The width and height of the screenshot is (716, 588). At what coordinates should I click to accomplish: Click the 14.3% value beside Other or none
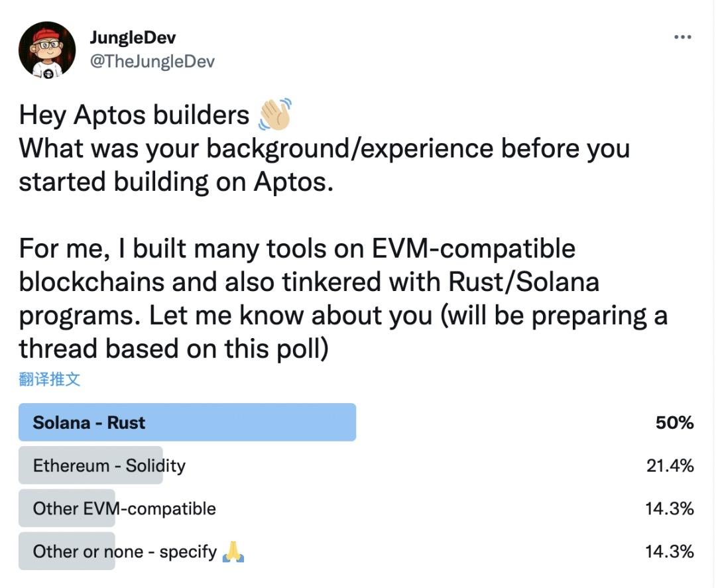click(670, 552)
